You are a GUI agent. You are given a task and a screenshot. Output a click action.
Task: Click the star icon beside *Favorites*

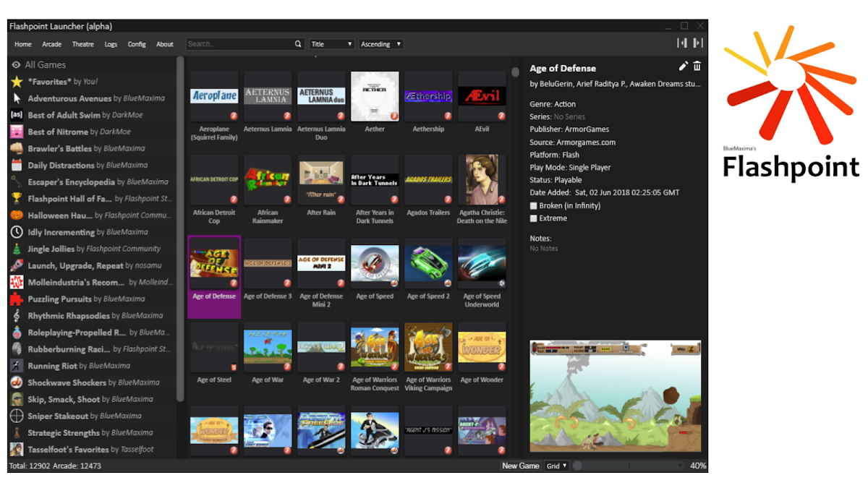(17, 82)
